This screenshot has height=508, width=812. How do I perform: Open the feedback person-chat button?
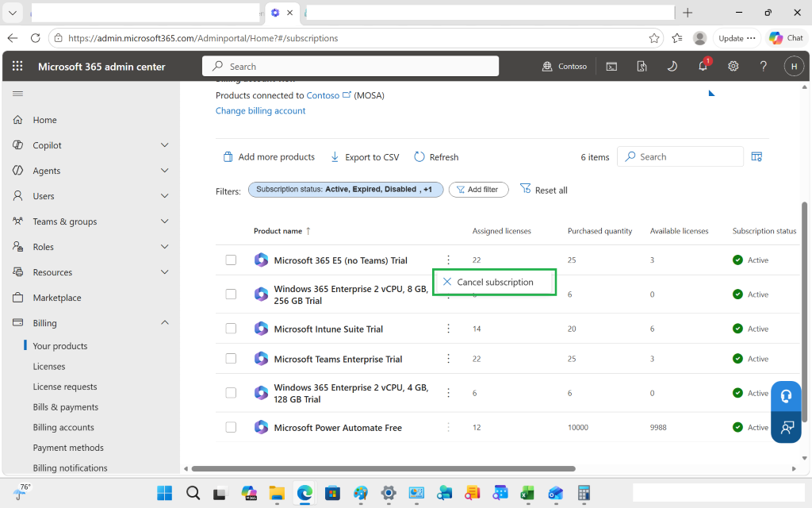(786, 427)
